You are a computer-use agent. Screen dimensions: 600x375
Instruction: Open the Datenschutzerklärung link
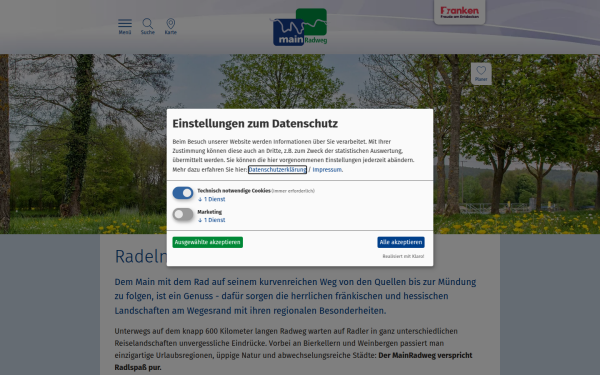pyautogui.click(x=277, y=170)
